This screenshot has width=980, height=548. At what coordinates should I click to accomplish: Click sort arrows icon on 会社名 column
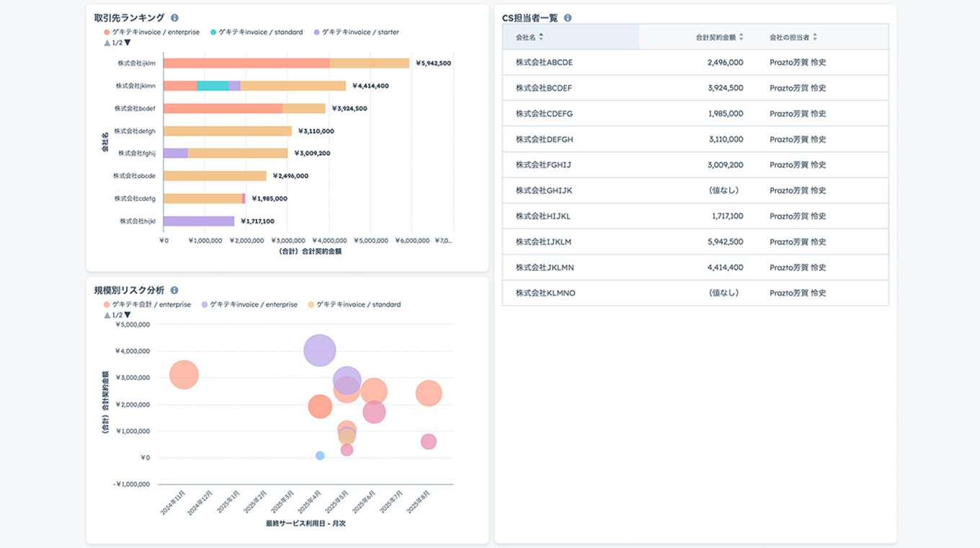[x=541, y=37]
